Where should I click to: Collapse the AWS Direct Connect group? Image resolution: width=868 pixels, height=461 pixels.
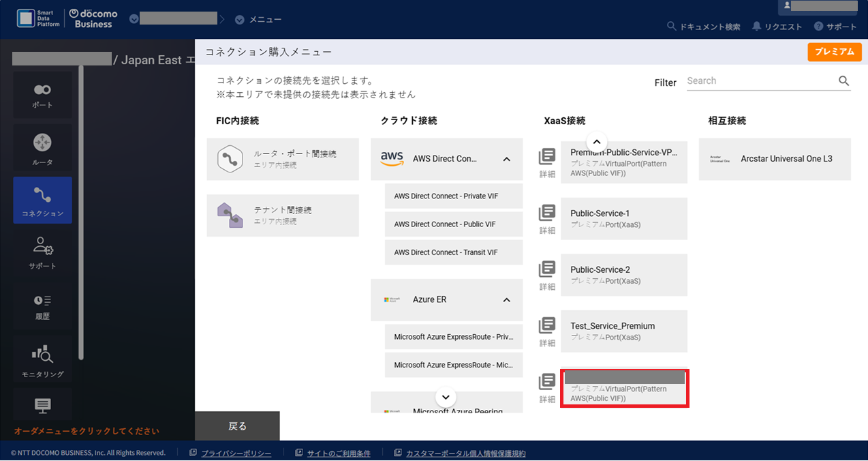point(506,159)
